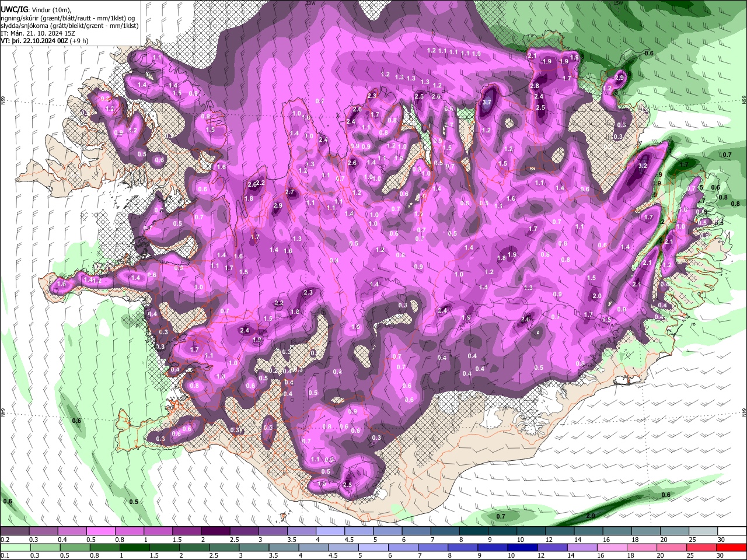Pick the light pink 16–18 rain legend swatch

(612, 548)
